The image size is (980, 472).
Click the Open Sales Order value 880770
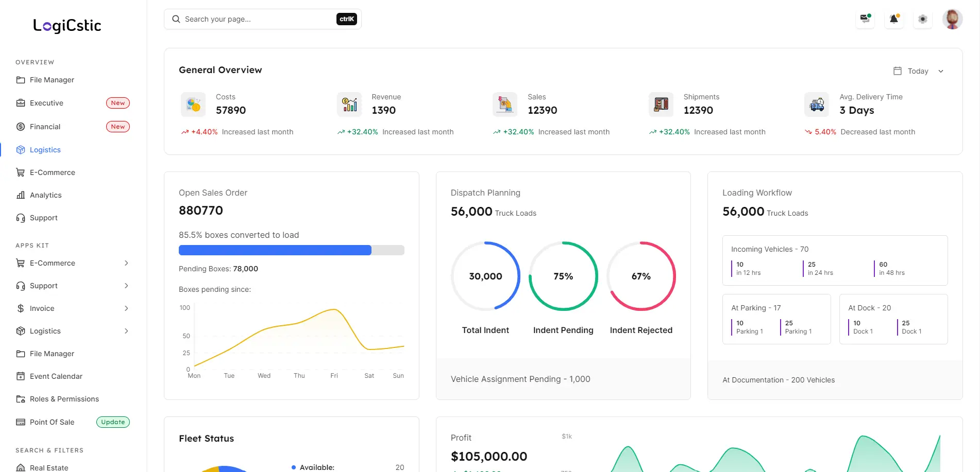tap(201, 211)
